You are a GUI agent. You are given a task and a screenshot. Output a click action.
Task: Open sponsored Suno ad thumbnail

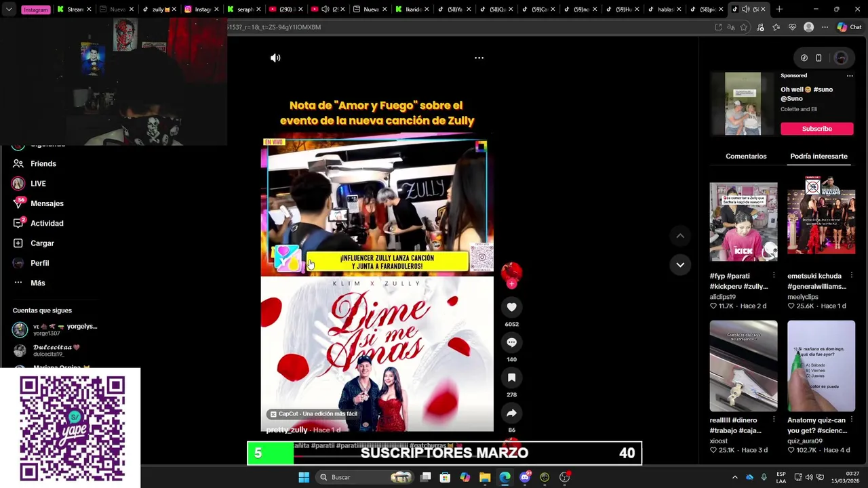743,104
